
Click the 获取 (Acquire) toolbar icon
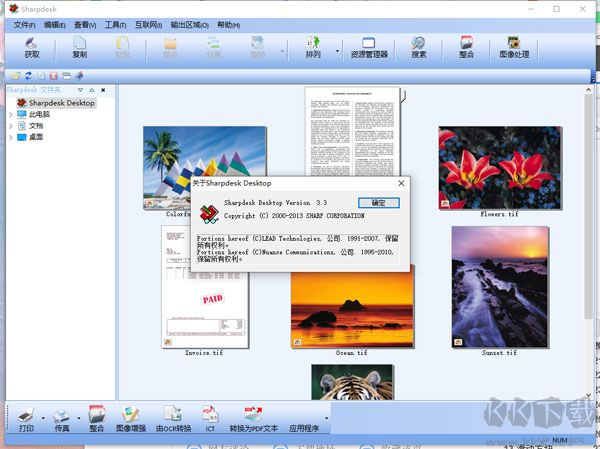point(32,46)
